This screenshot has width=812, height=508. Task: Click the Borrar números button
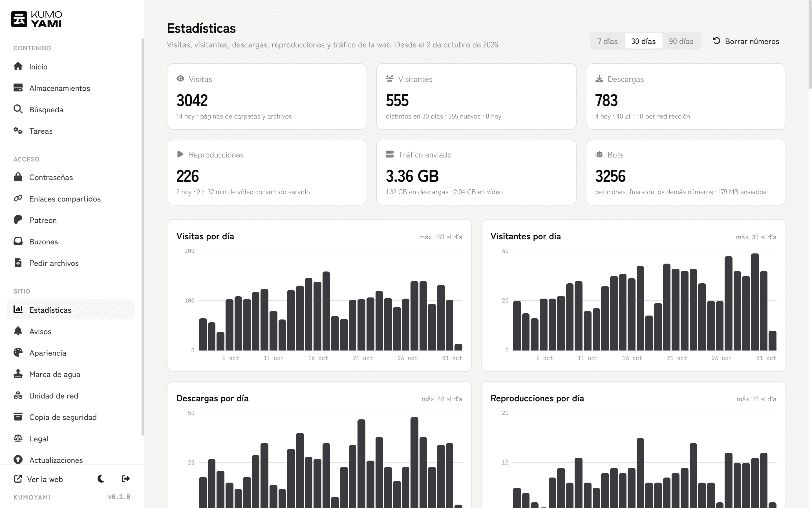(x=745, y=41)
